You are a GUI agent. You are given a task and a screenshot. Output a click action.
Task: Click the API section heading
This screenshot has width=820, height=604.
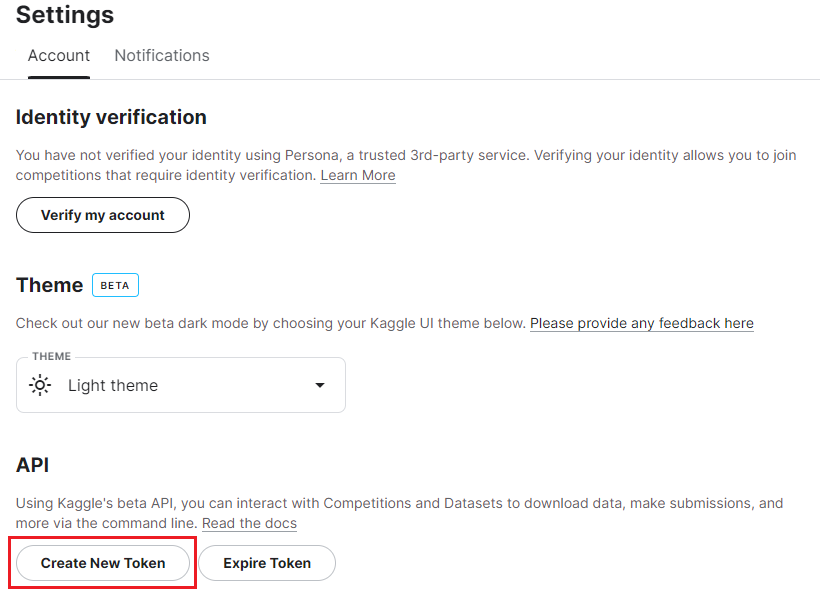click(31, 465)
